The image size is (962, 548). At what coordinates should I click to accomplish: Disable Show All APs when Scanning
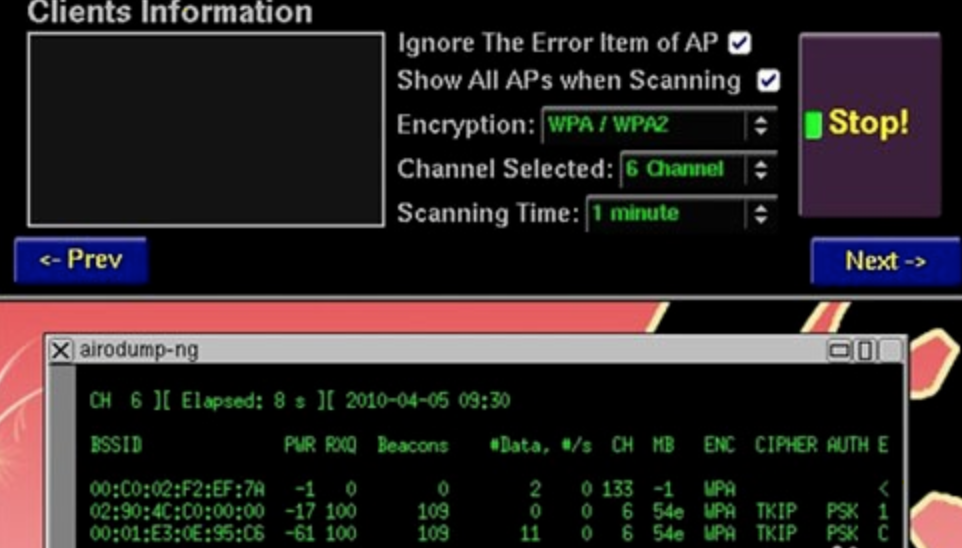pos(768,80)
